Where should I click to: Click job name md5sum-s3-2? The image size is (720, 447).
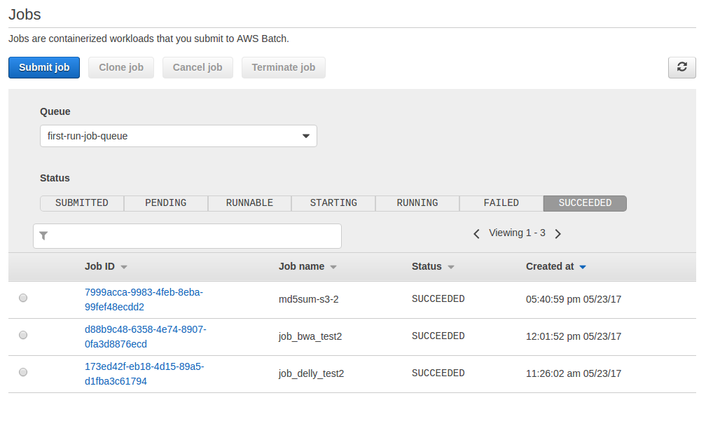(309, 300)
